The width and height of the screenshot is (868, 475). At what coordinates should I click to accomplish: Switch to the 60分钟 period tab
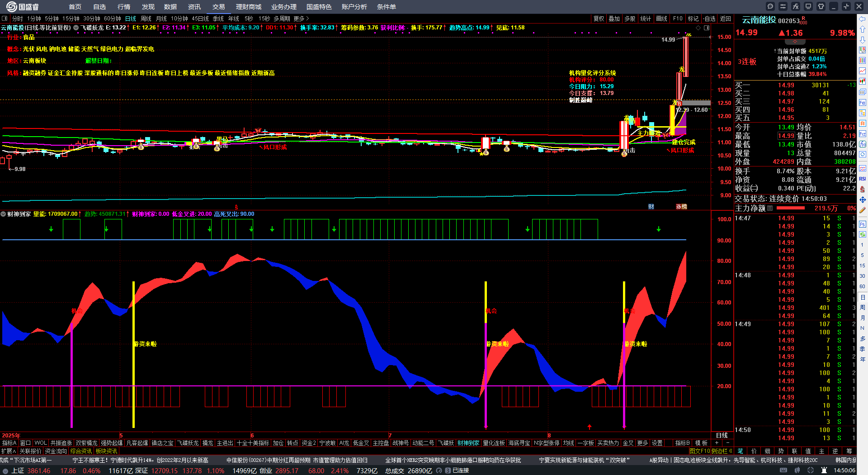click(113, 19)
